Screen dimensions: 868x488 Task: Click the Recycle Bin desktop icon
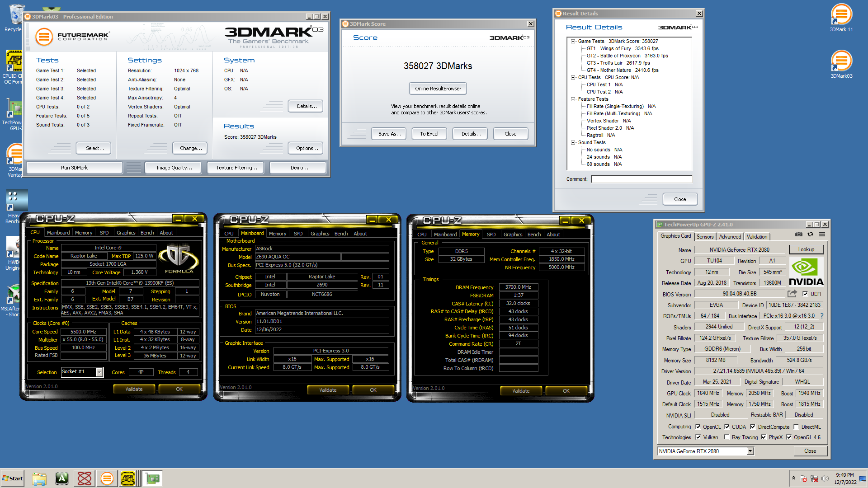tap(15, 18)
